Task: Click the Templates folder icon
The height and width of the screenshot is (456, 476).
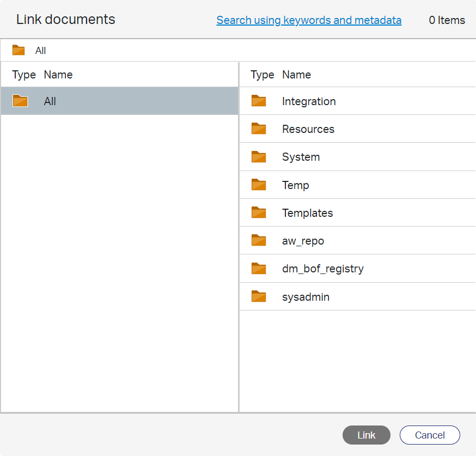Action: [x=259, y=213]
